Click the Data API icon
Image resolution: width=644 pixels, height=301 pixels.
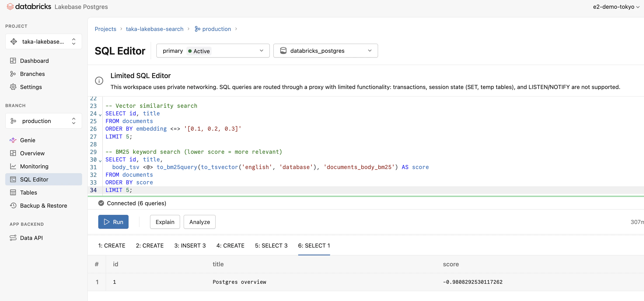coord(13,238)
